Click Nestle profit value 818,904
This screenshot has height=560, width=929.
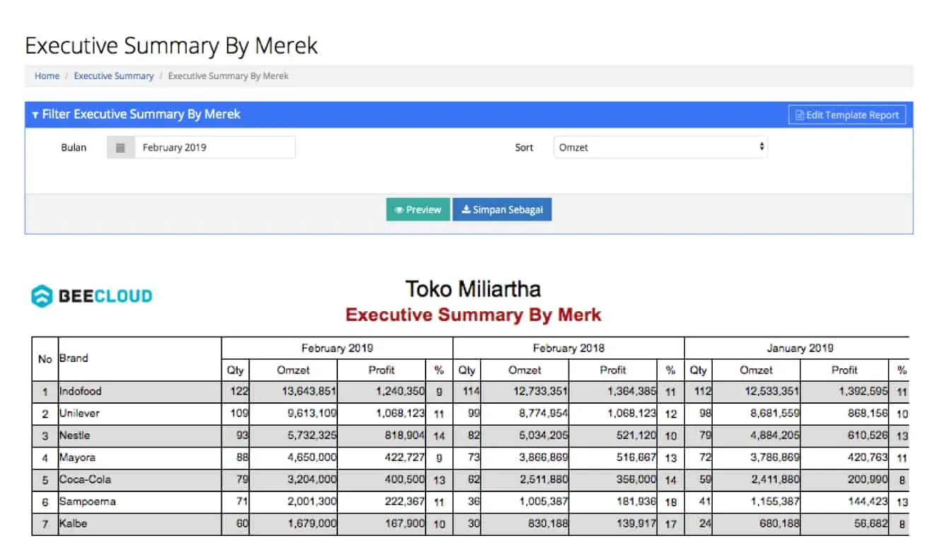coord(405,436)
